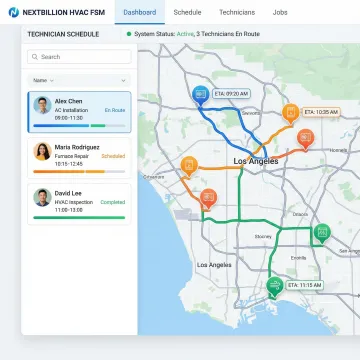Open the Name sort dropdown

[43, 80]
